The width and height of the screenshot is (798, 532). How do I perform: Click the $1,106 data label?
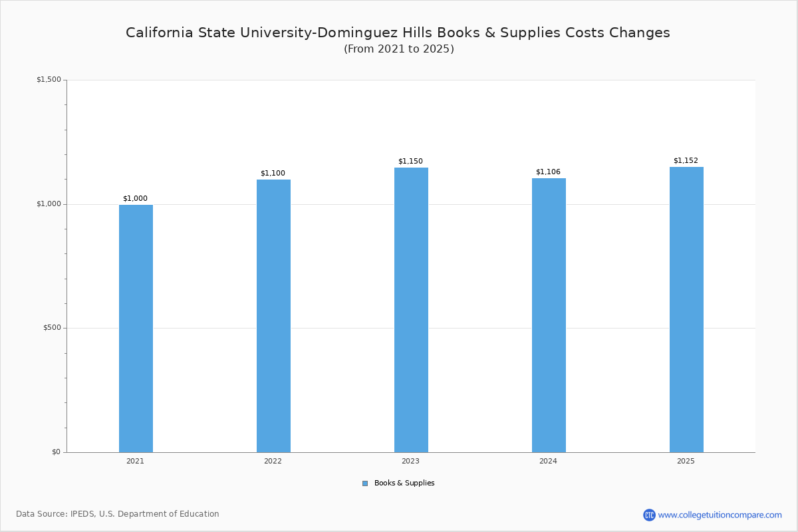coord(548,172)
